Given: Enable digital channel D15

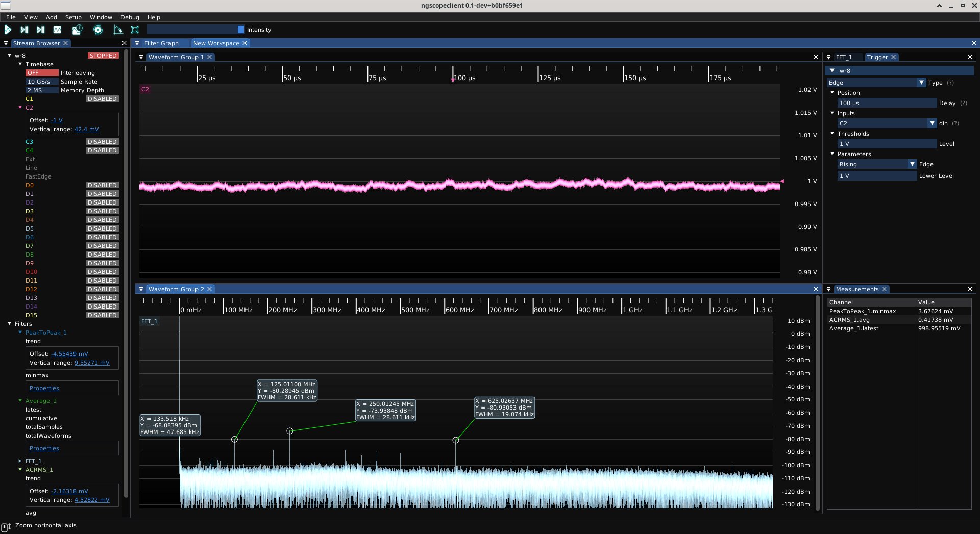Looking at the screenshot, I should point(102,315).
